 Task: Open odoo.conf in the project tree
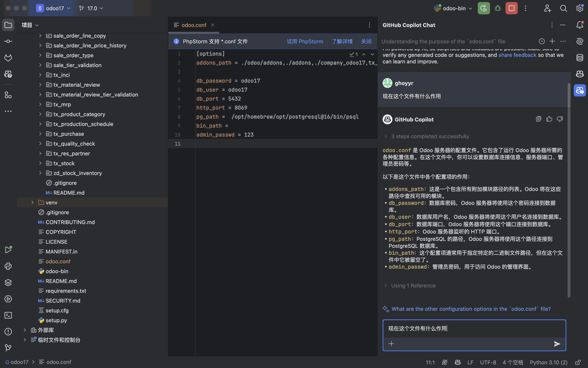[58, 261]
